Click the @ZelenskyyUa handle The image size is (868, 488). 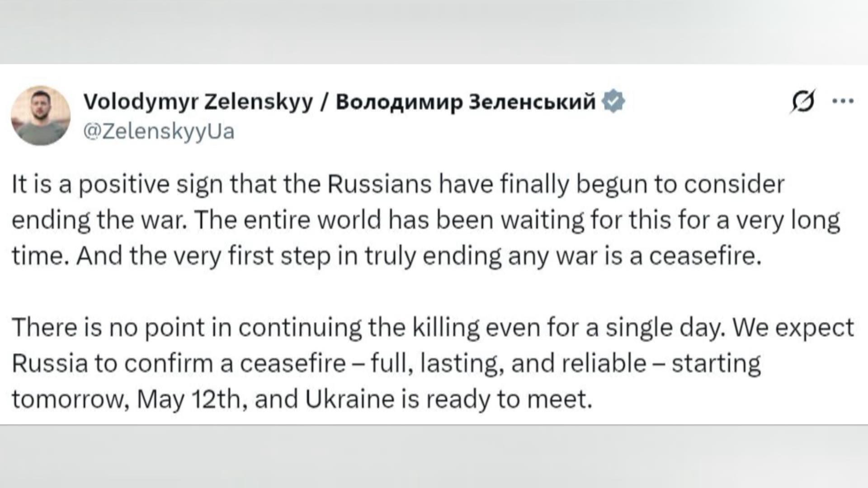159,131
